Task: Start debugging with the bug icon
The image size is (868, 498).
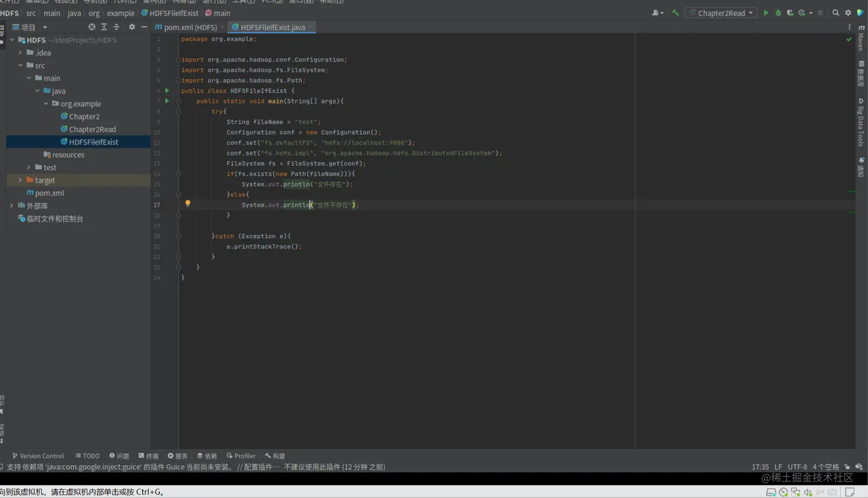Action: point(778,13)
